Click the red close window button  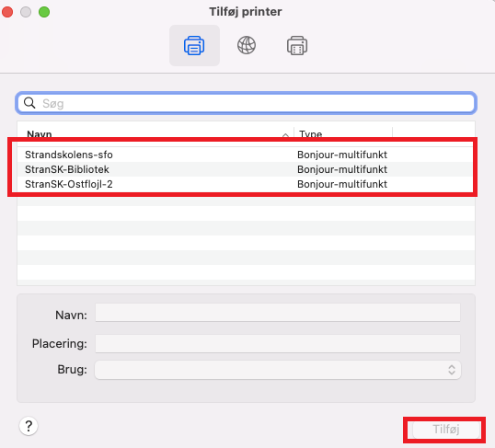click(x=7, y=12)
